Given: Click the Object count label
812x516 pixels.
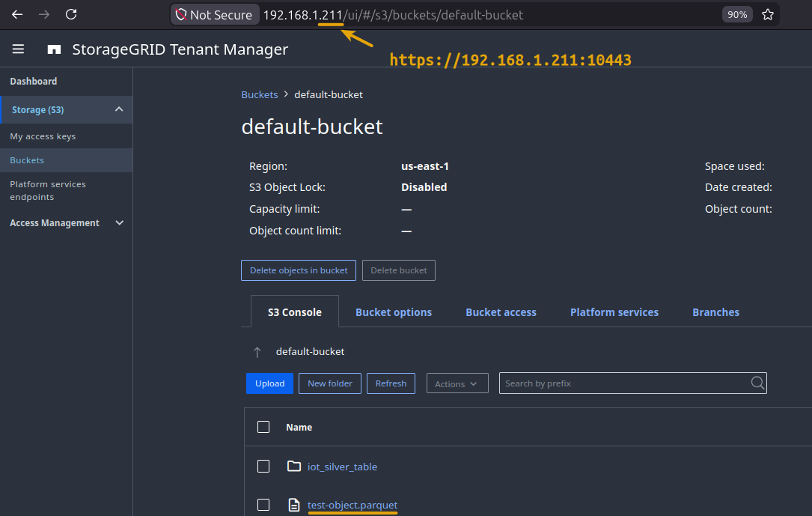Looking at the screenshot, I should tap(739, 209).
